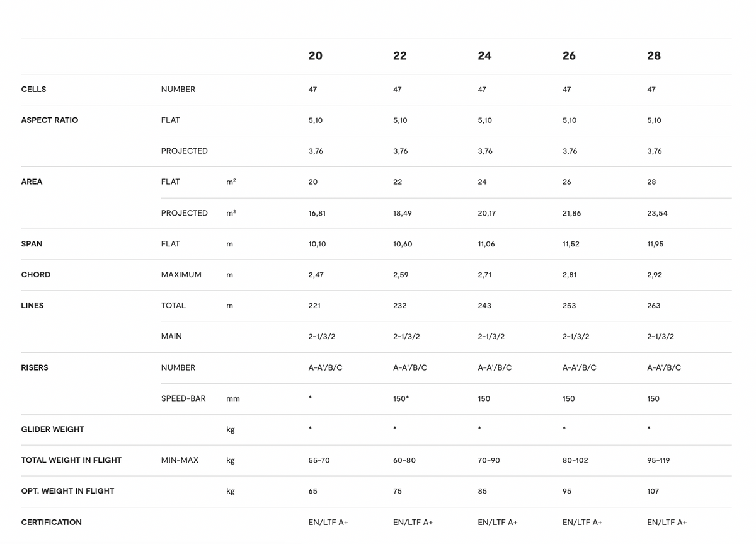
Task: Click optimum weight value 107
Action: pos(653,491)
